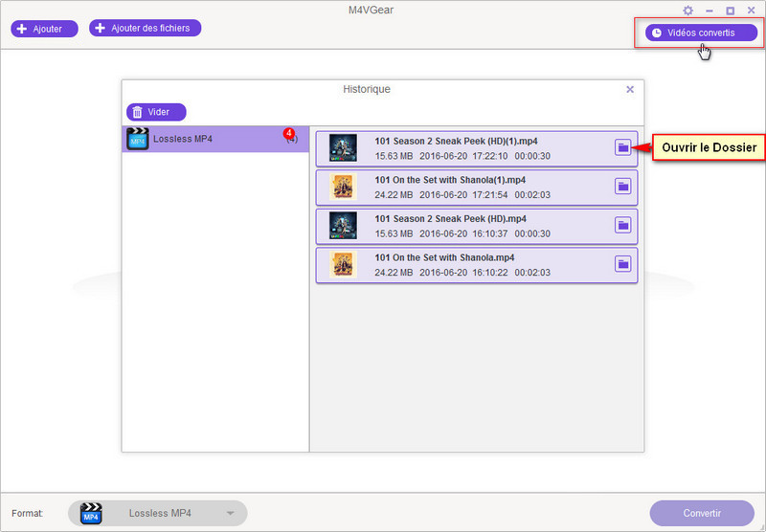Click timestamp 16:10:37 in third history row

click(490, 233)
